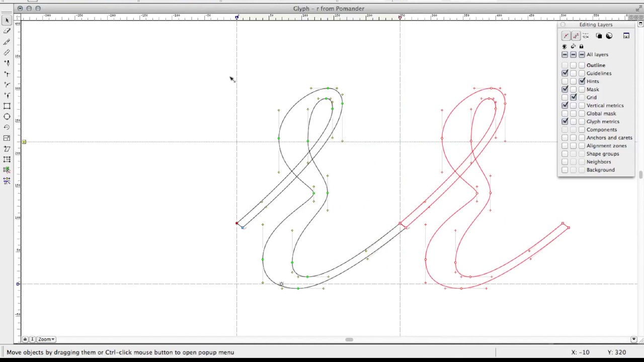Open the Zoom dropdown
Image resolution: width=644 pixels, height=362 pixels.
(46, 339)
